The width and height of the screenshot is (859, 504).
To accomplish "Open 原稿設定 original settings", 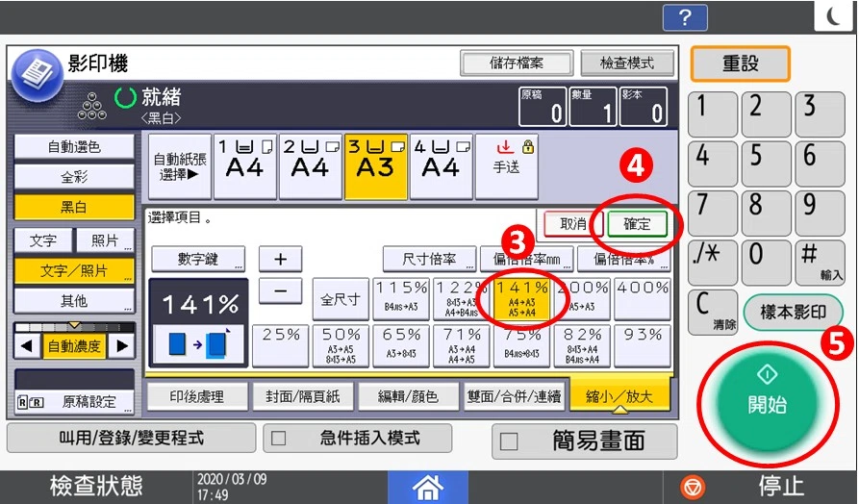I will pyautogui.click(x=74, y=402).
